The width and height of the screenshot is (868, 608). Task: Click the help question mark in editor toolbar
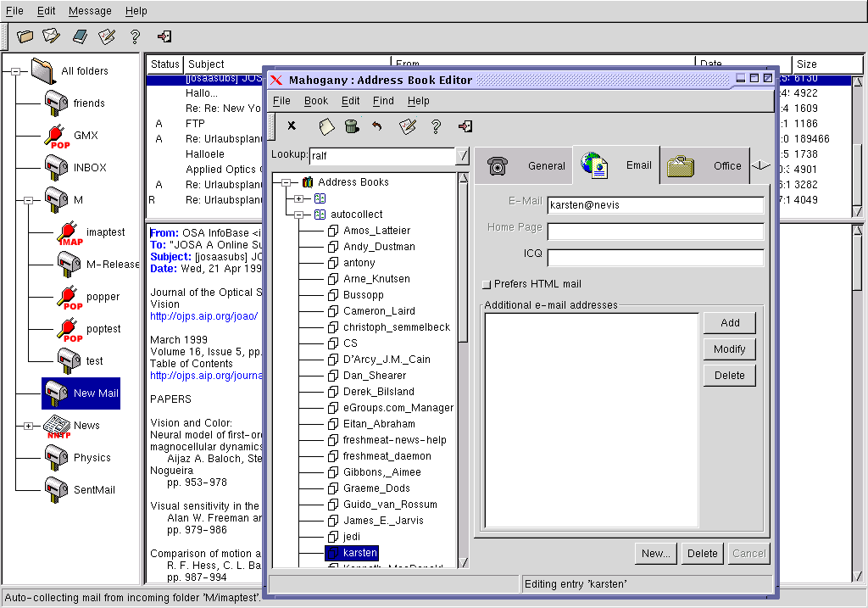tap(436, 126)
